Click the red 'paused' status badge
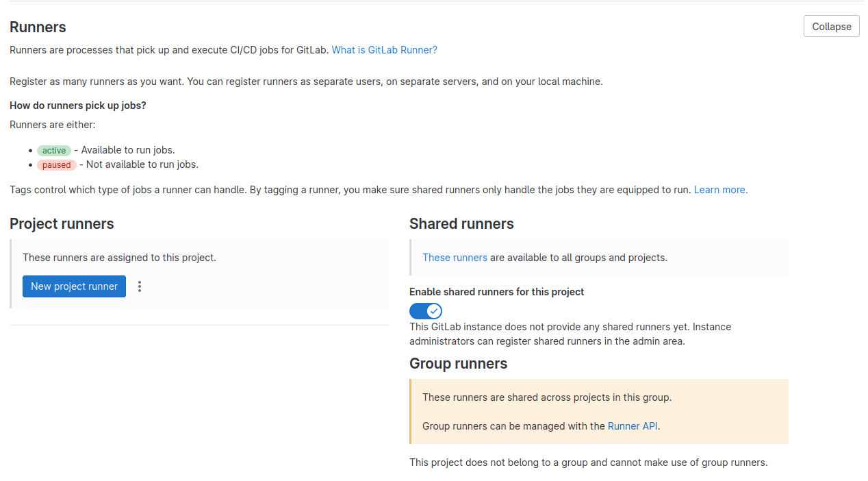 56,165
